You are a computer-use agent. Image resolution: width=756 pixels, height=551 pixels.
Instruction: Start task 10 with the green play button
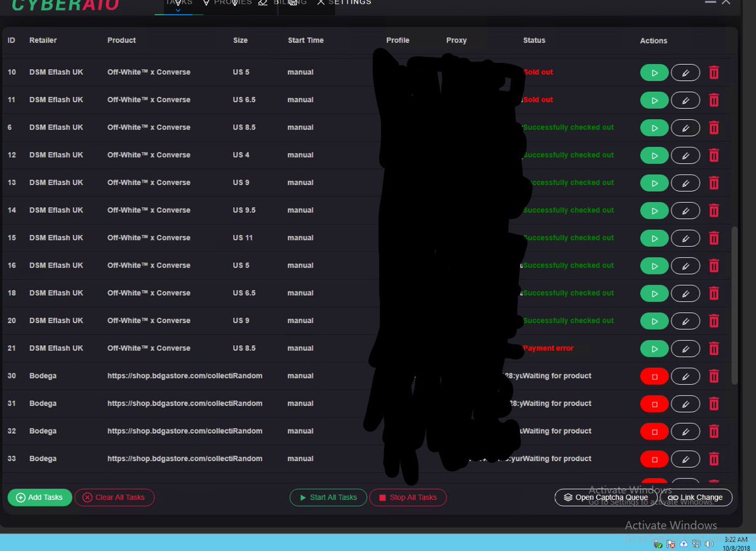click(654, 72)
